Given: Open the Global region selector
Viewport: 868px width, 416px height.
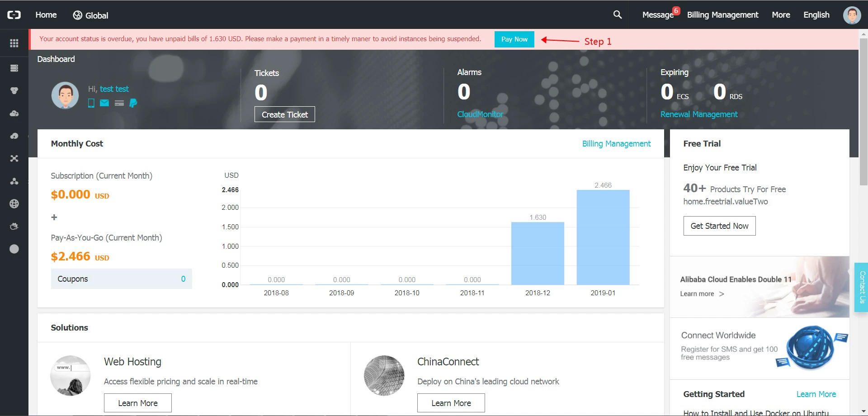Looking at the screenshot, I should pos(90,15).
